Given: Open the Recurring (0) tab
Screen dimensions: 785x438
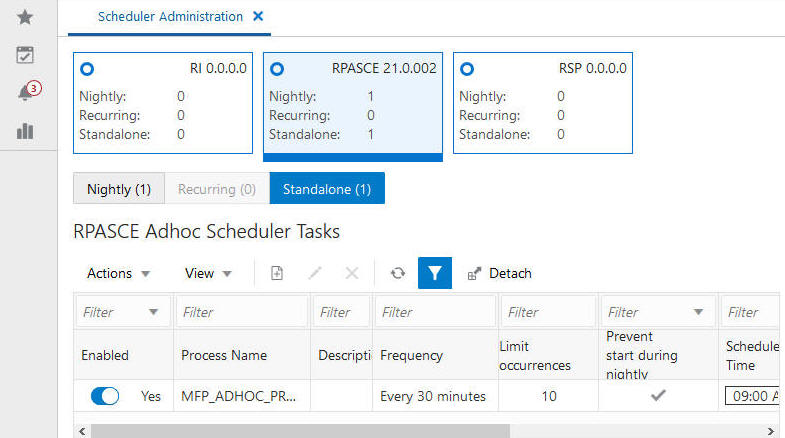Looking at the screenshot, I should [217, 189].
